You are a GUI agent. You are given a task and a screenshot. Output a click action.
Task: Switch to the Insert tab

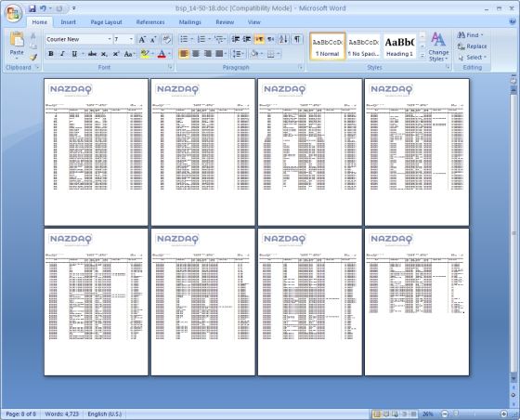68,22
